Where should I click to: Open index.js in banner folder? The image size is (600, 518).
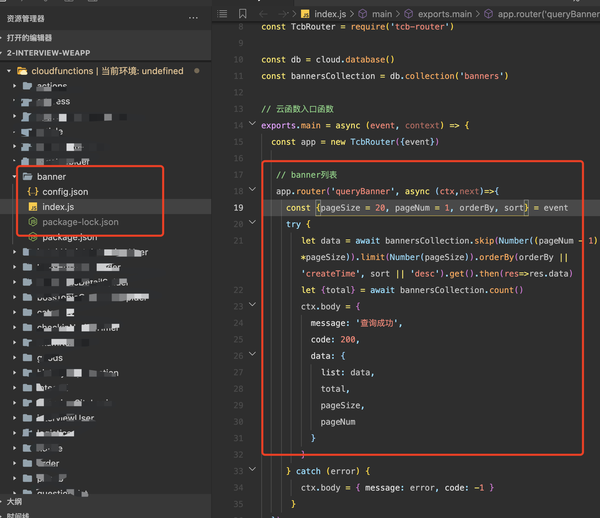58,207
